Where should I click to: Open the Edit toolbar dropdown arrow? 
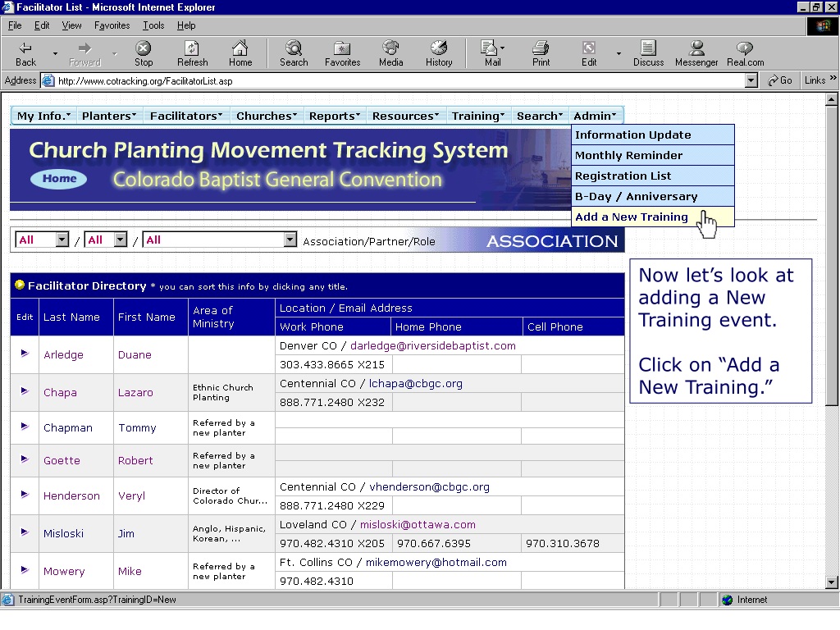[619, 53]
